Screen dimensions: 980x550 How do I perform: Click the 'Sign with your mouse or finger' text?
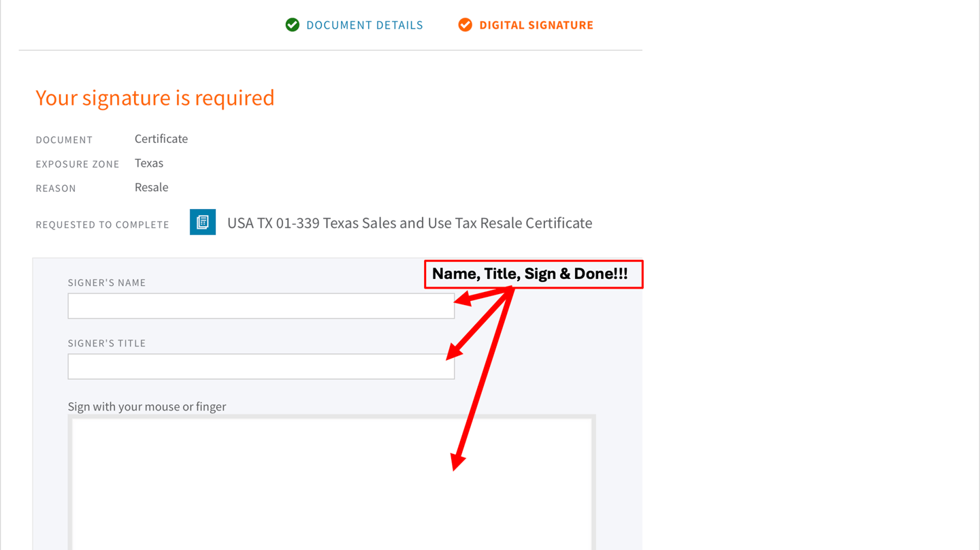[x=147, y=406]
